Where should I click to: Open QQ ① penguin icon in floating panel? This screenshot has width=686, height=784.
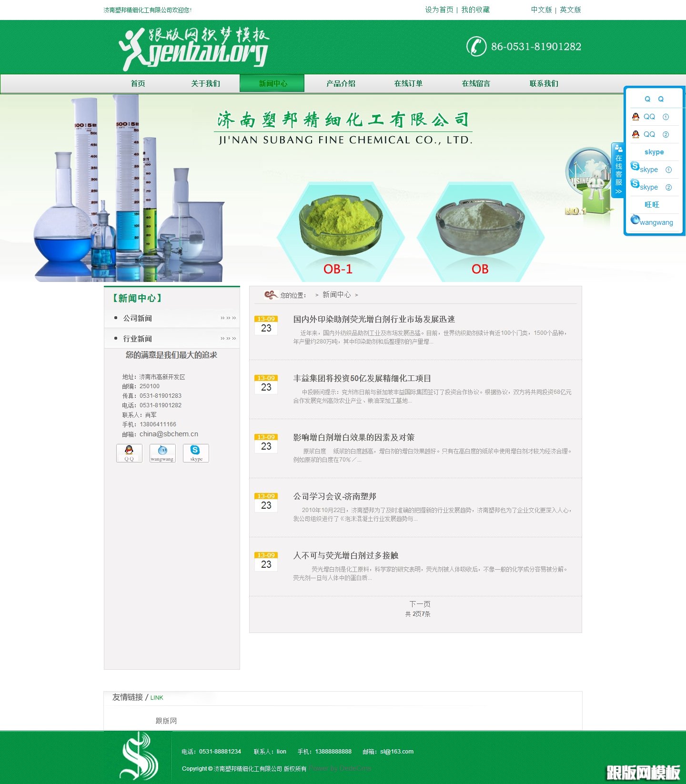[636, 117]
